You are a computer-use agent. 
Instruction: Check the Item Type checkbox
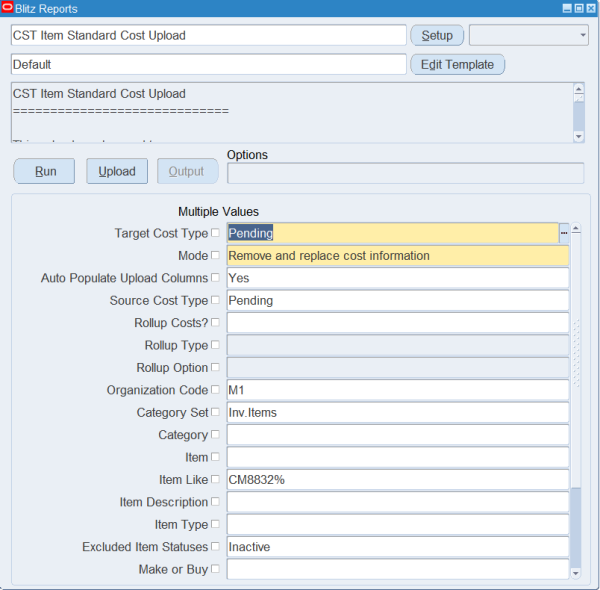[215, 524]
